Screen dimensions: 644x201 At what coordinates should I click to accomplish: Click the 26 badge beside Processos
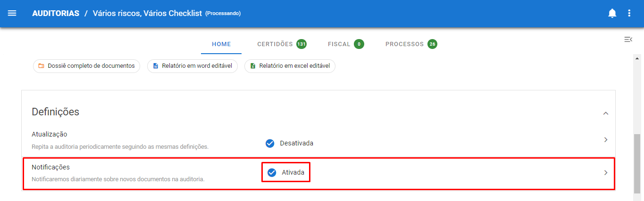[432, 44]
